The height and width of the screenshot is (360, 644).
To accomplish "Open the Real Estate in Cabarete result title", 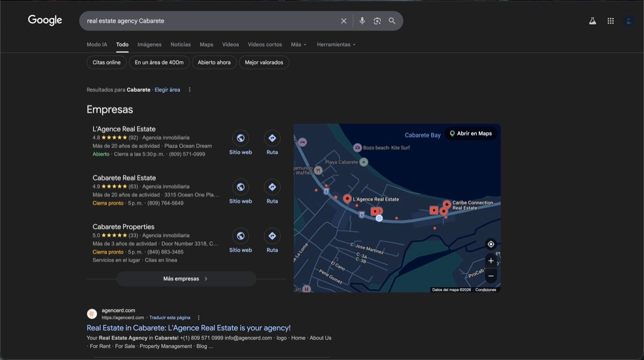I will pos(188,328).
